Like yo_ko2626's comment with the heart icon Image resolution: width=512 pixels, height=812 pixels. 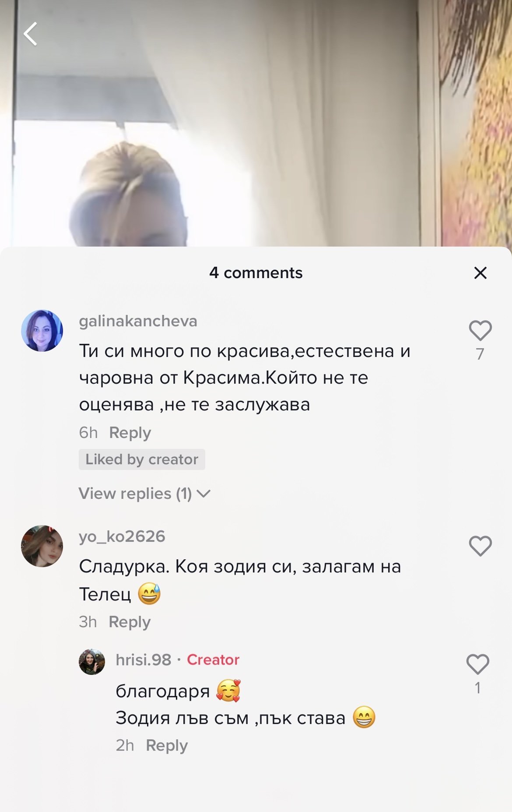coord(480,546)
